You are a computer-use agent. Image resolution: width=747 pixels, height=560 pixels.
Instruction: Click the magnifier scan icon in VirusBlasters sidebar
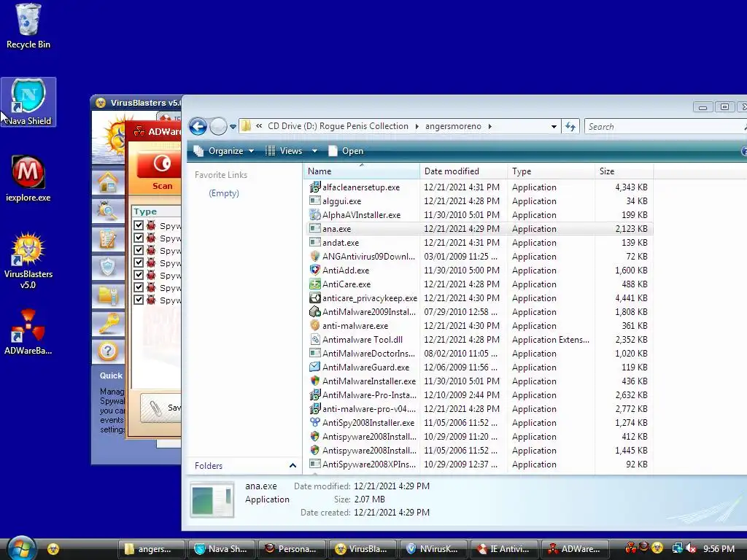pyautogui.click(x=108, y=210)
